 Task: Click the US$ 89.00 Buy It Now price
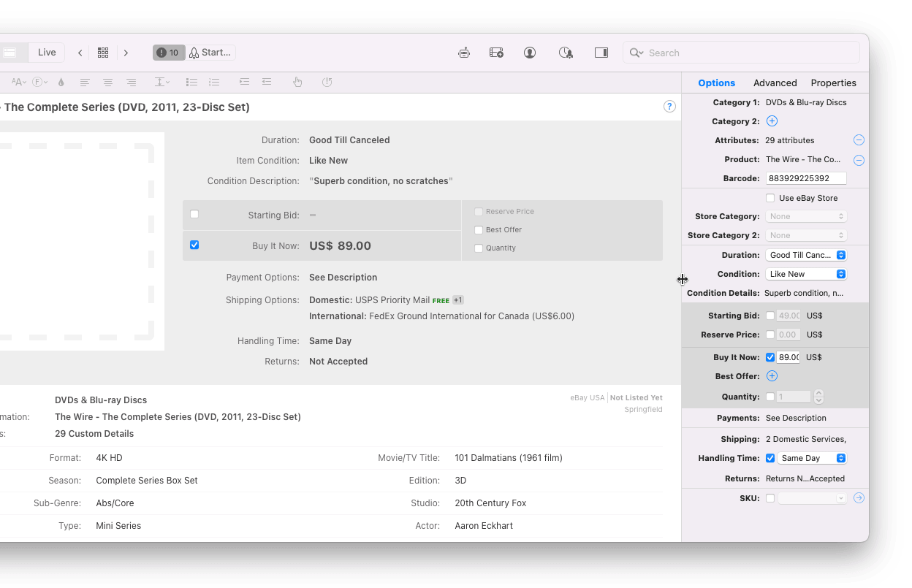pos(340,245)
